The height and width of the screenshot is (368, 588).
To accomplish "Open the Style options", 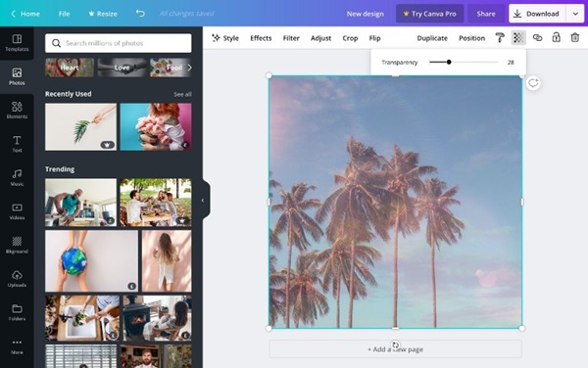I will (225, 38).
